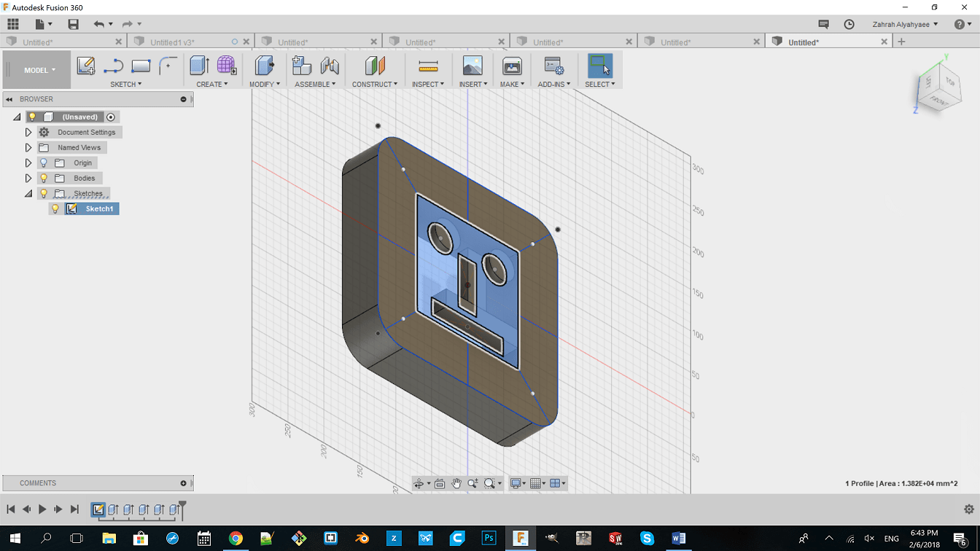Open the CONSTRUCT dropdown menu
This screenshot has width=980, height=551.
pos(375,85)
